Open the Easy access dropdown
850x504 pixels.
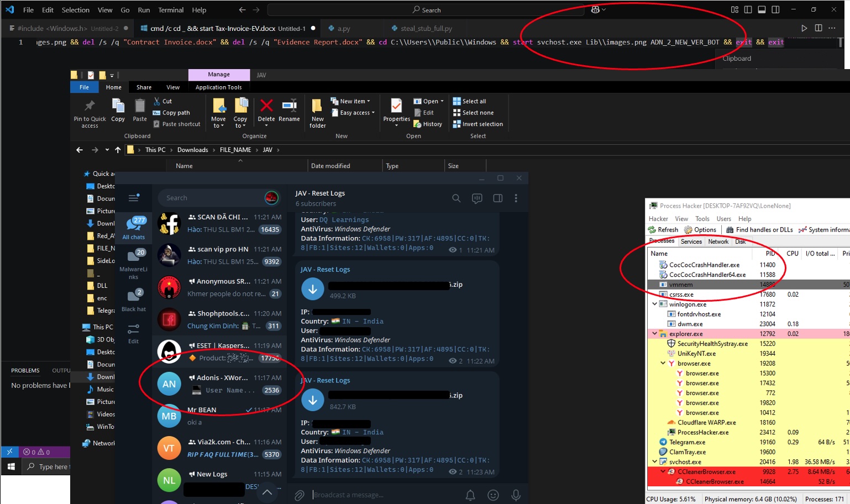353,112
